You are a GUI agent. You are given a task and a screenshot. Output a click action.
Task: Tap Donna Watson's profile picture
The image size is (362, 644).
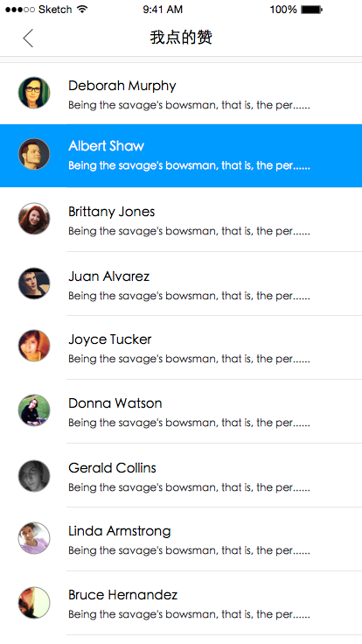click(34, 410)
